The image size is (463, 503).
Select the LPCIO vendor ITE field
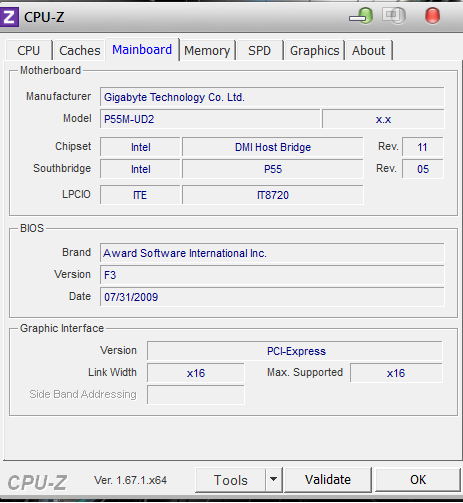tap(140, 195)
